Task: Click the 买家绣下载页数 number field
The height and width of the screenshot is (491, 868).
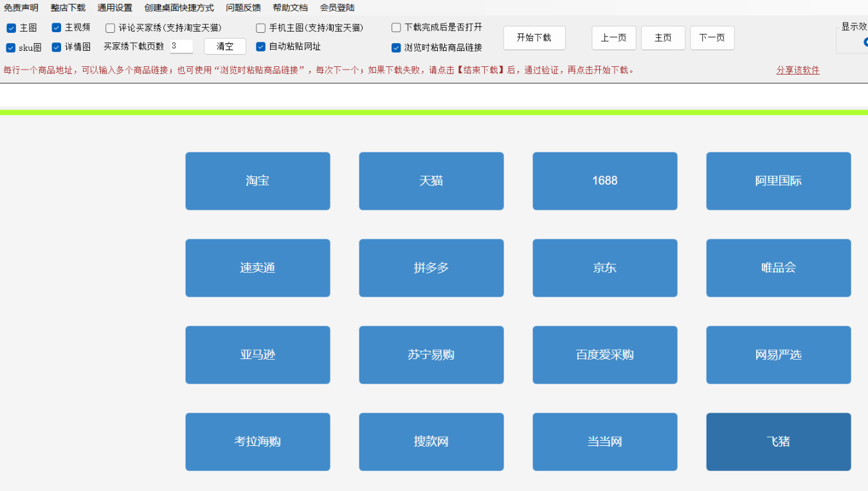Action: 181,46
